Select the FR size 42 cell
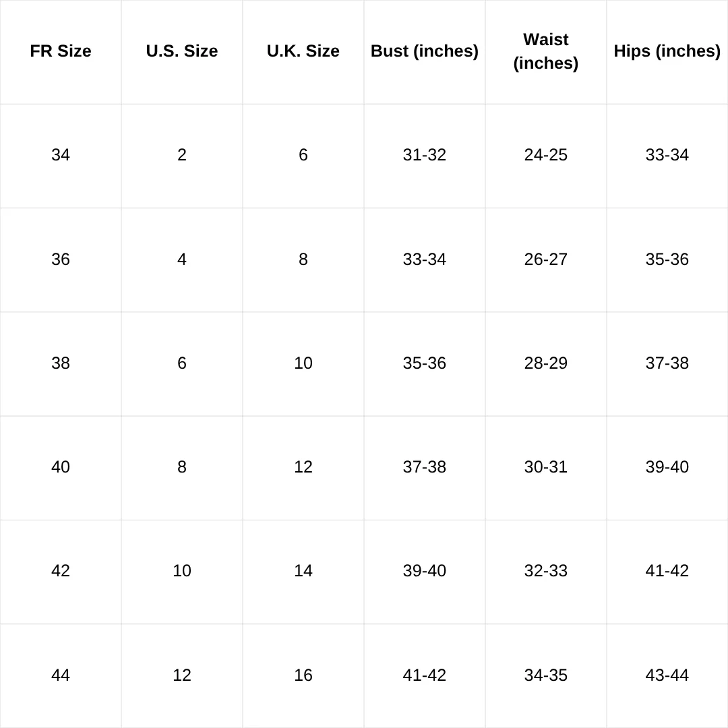728x728 pixels. tap(61, 571)
